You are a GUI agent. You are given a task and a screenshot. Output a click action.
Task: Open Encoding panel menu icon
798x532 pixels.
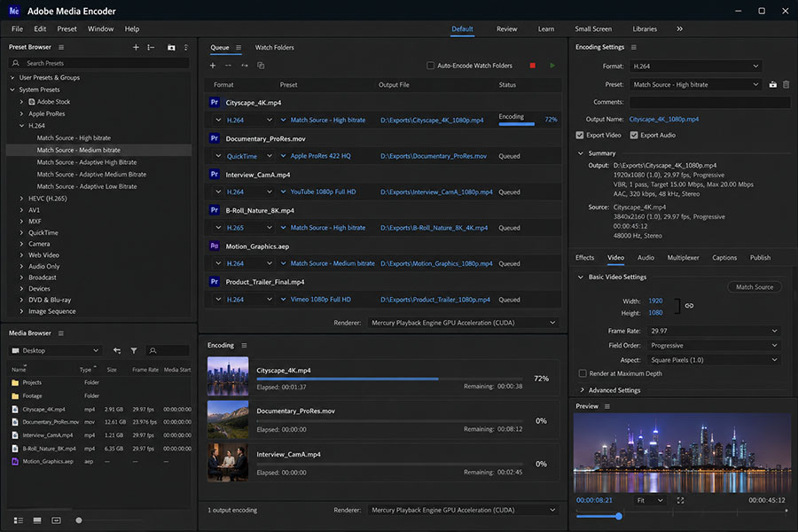click(x=245, y=345)
